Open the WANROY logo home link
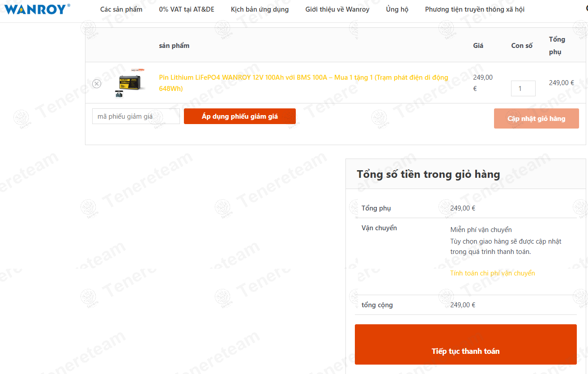Screen dimensions: 588x374 point(37,9)
